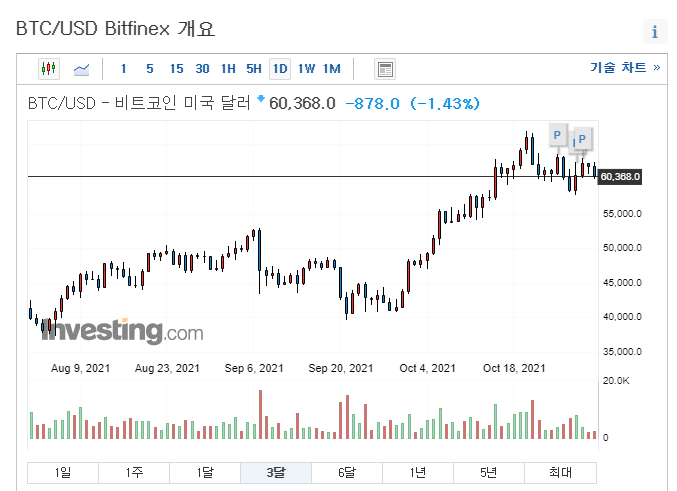The width and height of the screenshot is (677, 491).
Task: Click the 50,000.0 axis label
Action: coord(622,247)
